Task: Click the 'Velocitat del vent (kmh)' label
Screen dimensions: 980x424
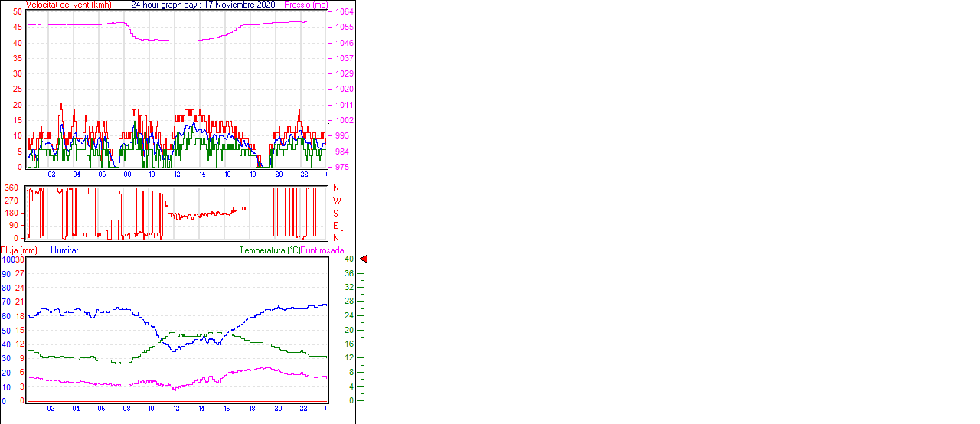Action: pyautogui.click(x=69, y=5)
